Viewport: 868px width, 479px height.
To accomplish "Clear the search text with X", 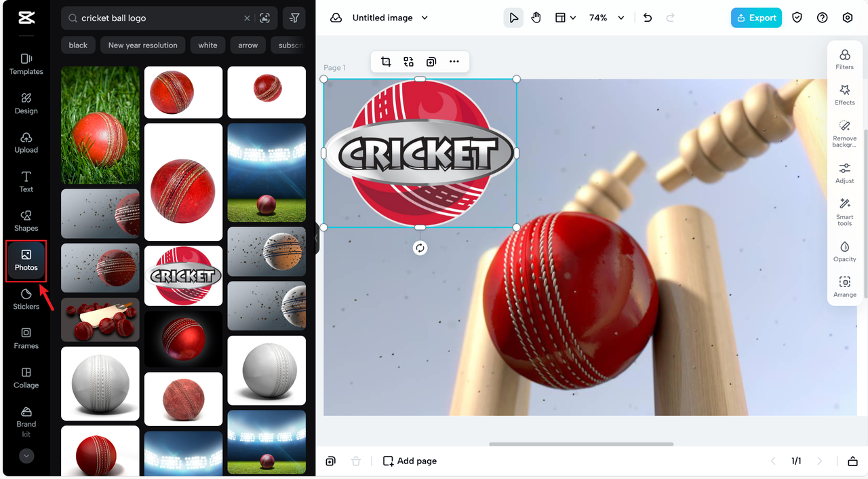I will click(x=247, y=18).
